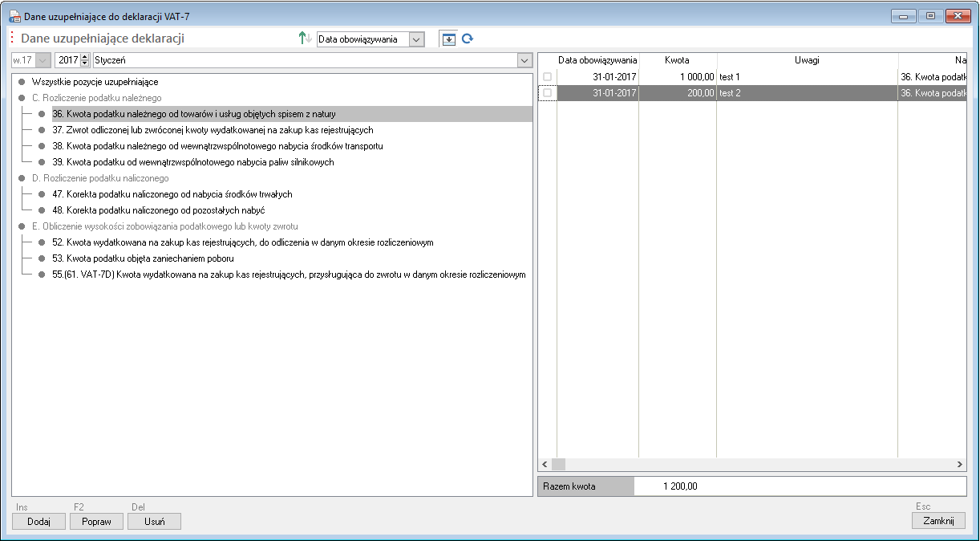Open the w.17 version dropdown
Image resolution: width=980 pixels, height=541 pixels.
click(x=43, y=60)
